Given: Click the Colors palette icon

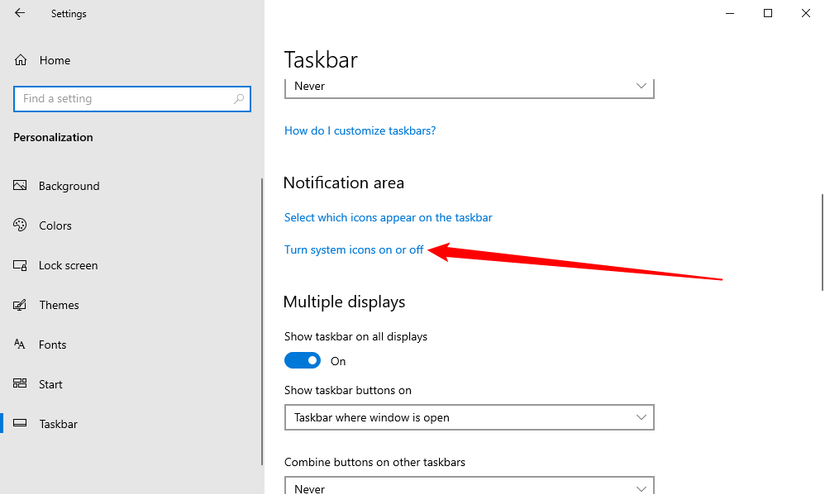Looking at the screenshot, I should [19, 225].
